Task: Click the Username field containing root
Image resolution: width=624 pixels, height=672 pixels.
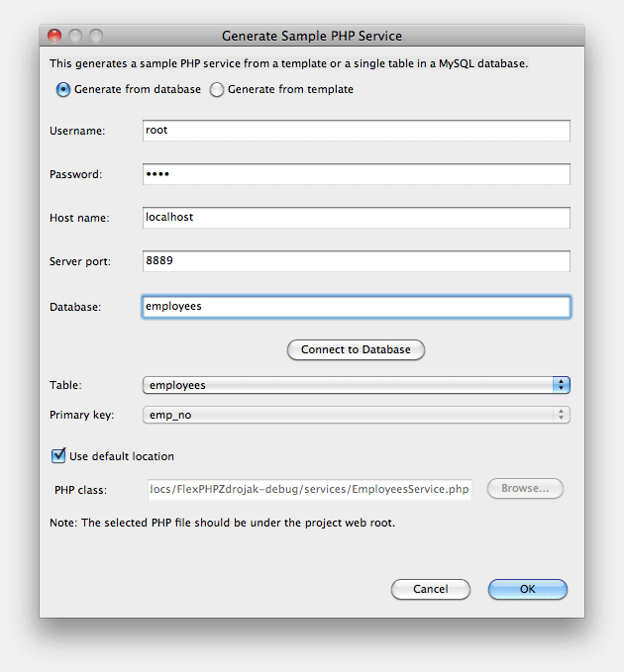Action: click(356, 131)
